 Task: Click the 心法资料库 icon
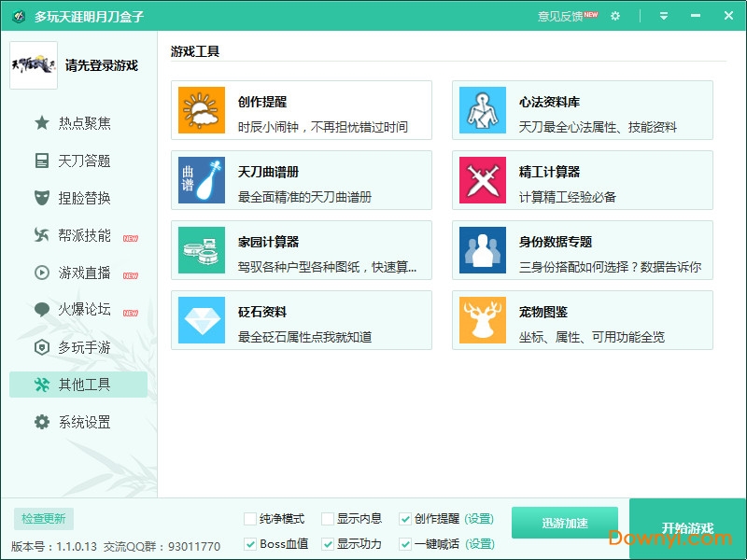pos(483,111)
